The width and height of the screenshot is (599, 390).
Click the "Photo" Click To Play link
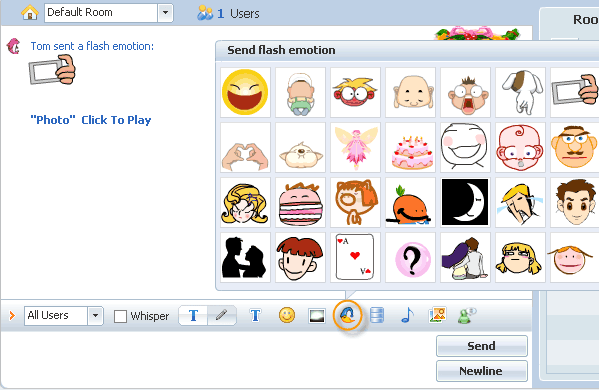91,120
